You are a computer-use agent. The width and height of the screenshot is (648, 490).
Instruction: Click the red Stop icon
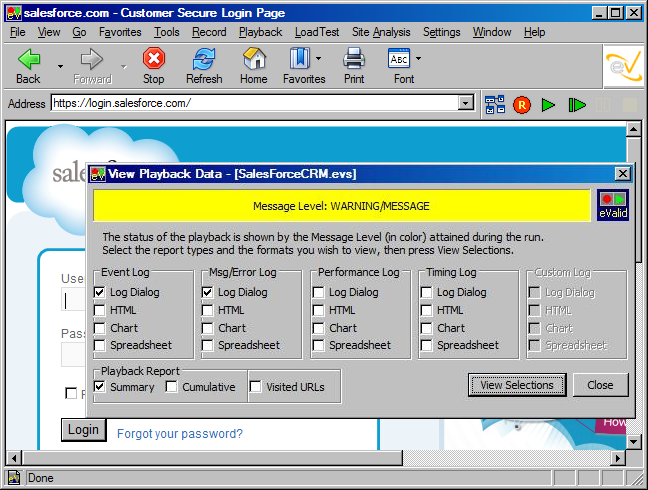point(154,58)
